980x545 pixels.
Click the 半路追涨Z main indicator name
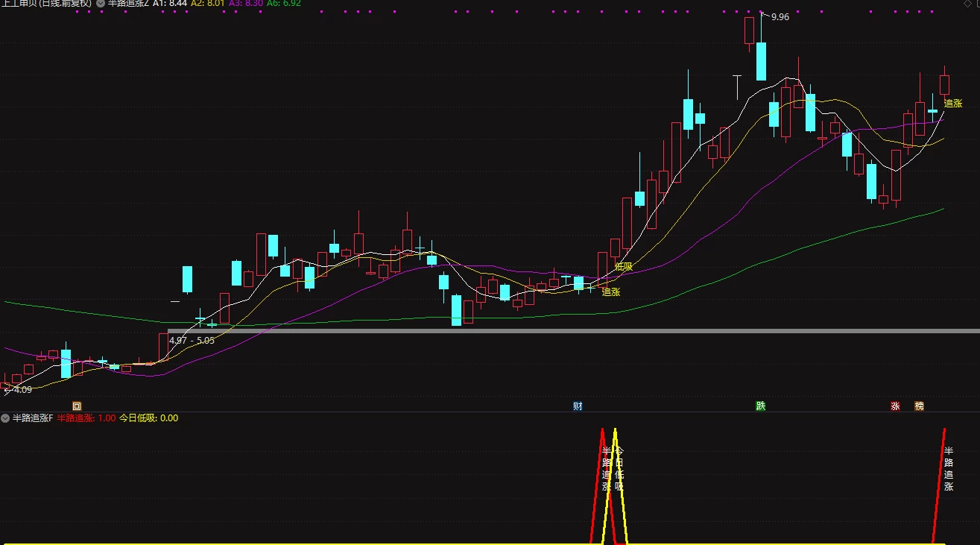click(x=128, y=3)
